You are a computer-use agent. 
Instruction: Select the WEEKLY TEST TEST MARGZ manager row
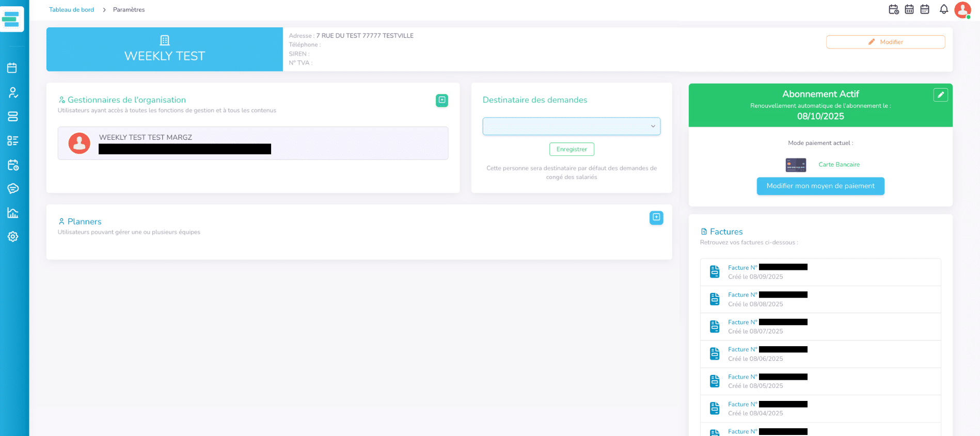253,143
